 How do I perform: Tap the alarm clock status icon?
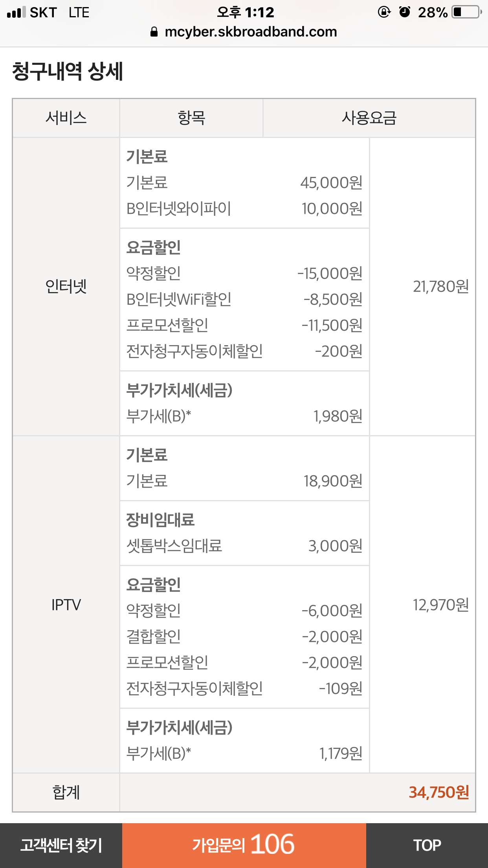(x=405, y=12)
